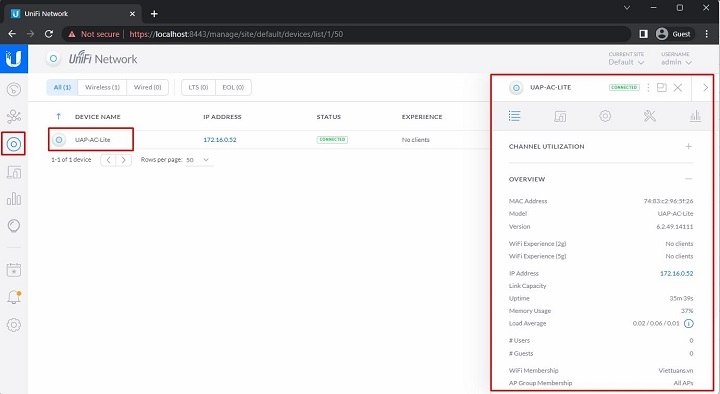The width and height of the screenshot is (720, 394).
Task: Close the UniFi Network browser tab
Action: pos(132,14)
